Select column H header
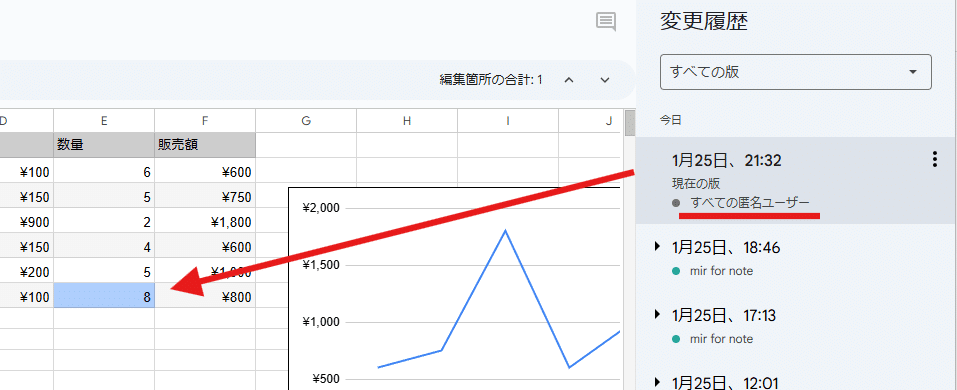957x390 pixels. click(x=407, y=121)
